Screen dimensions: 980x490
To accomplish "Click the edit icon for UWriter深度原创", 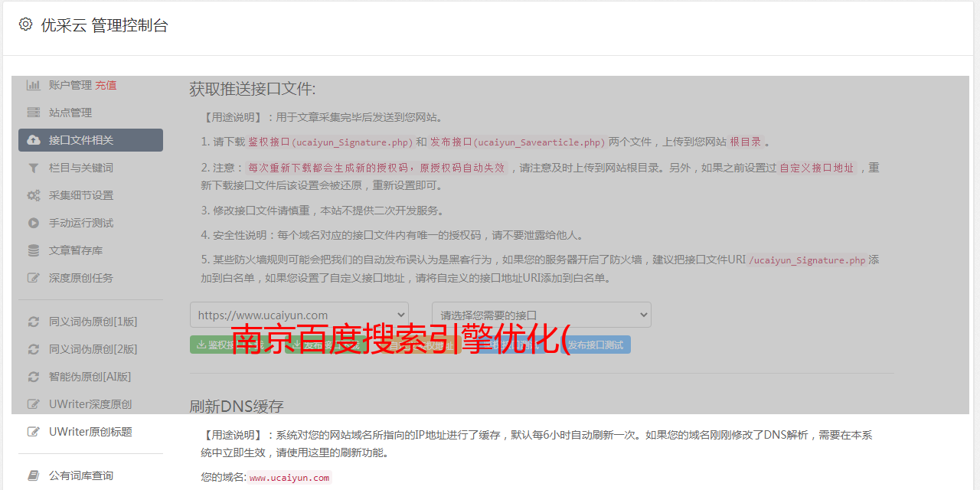I will coord(34,404).
